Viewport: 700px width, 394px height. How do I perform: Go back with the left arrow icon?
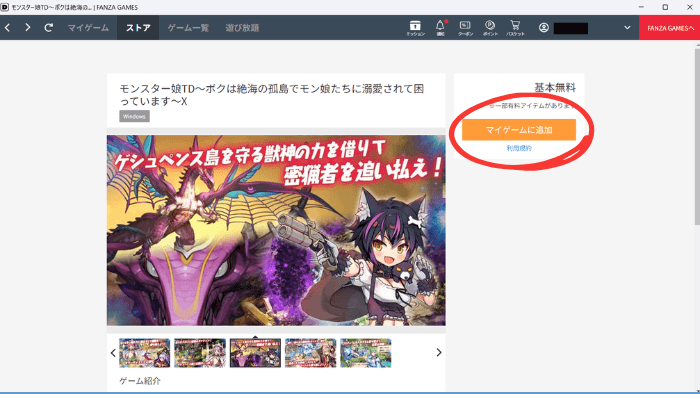pos(8,28)
